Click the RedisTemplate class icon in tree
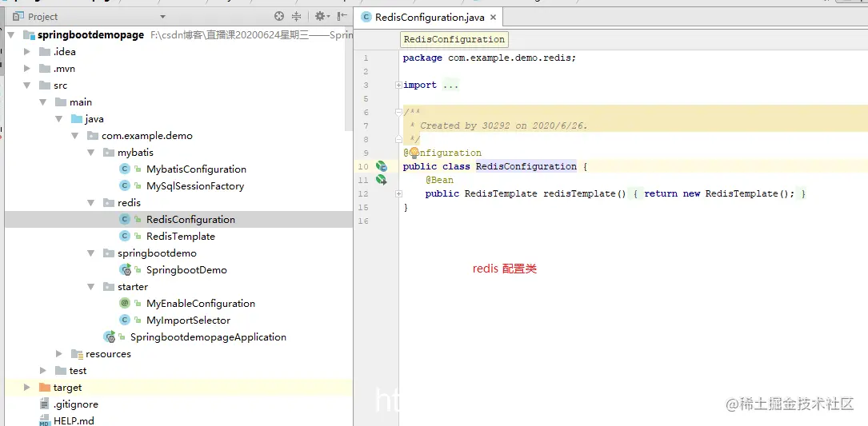868x426 pixels. point(125,237)
